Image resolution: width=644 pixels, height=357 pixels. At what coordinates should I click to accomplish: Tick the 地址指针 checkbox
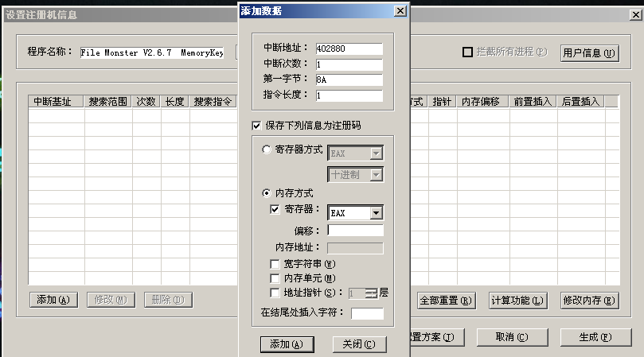click(x=275, y=293)
